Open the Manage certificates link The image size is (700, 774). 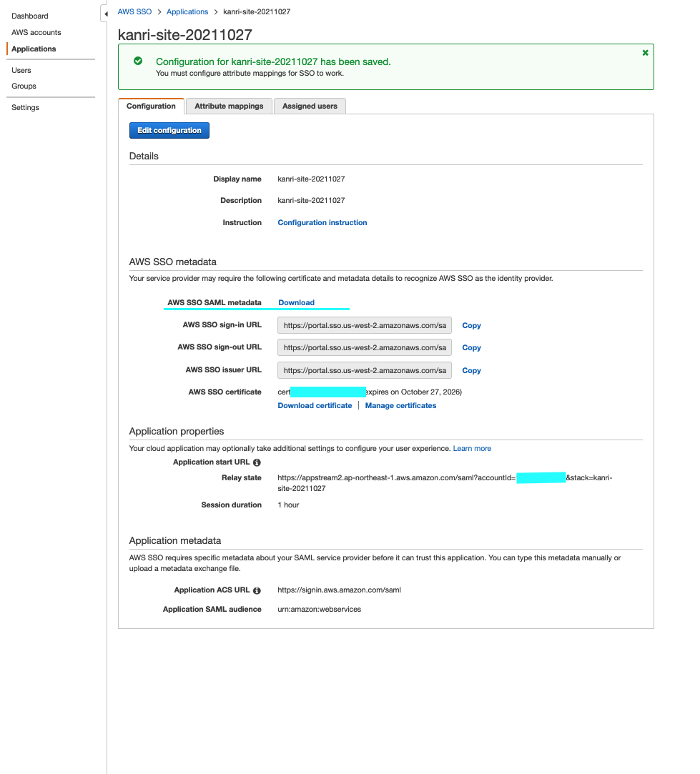pos(400,405)
